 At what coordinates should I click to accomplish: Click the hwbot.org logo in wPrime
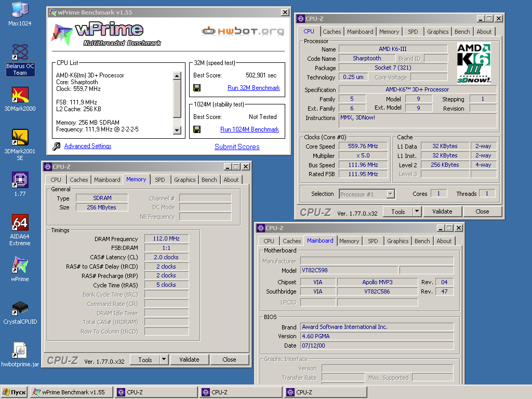[243, 31]
